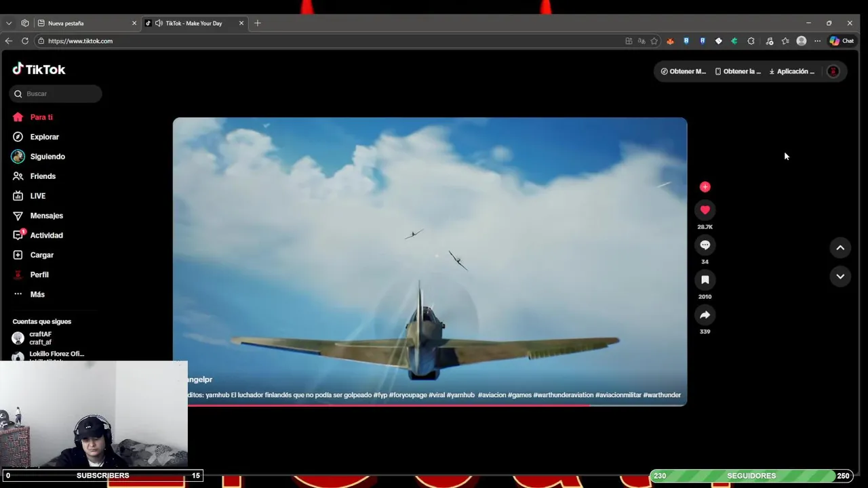Open browser settings and more menu

[x=817, y=41]
